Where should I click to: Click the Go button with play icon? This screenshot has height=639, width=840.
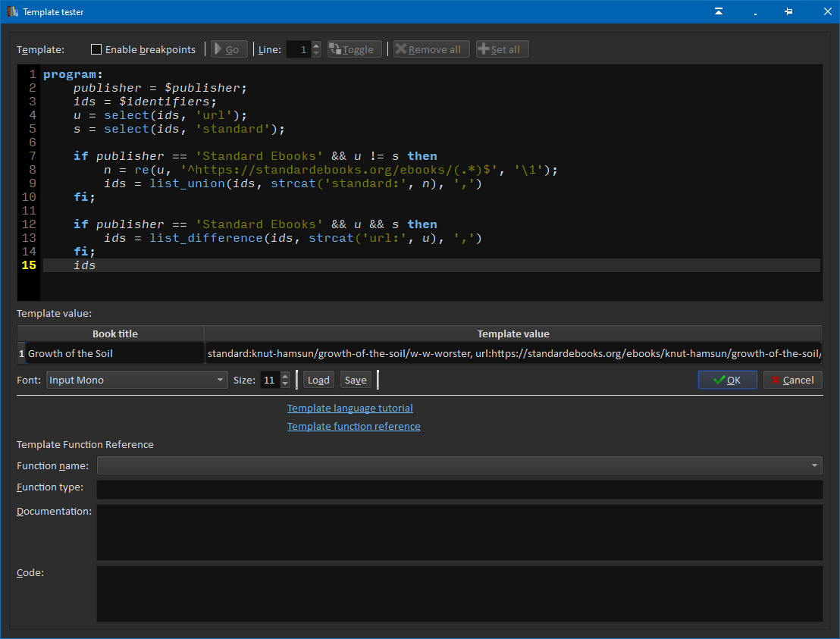229,49
